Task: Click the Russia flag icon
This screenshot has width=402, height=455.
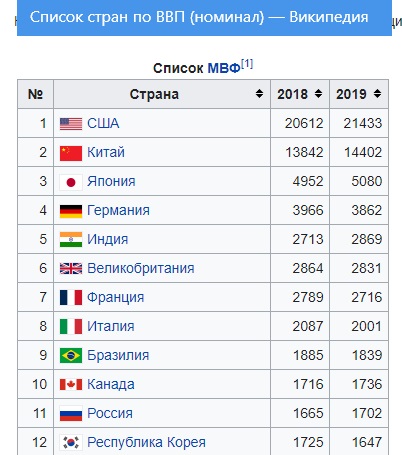Action: [71, 413]
